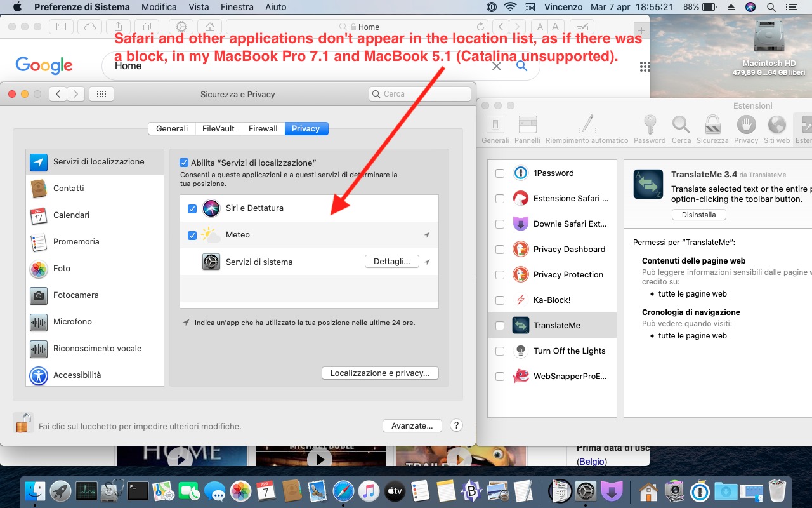Show all preferences with the grid button
This screenshot has width=812, height=508.
point(101,94)
